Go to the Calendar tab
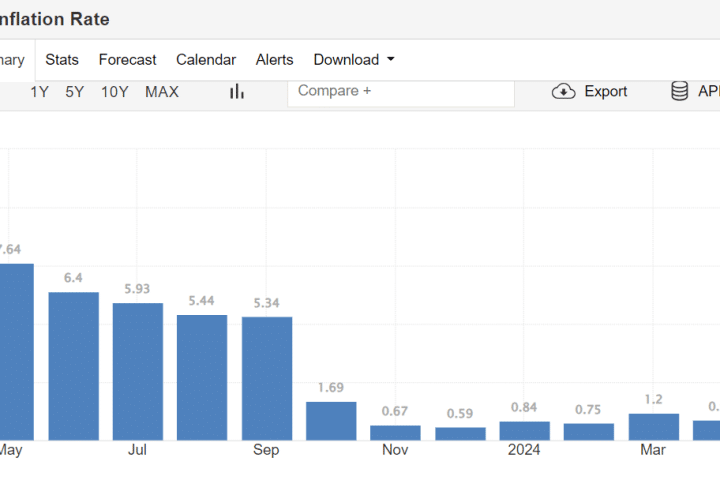This screenshot has height=480, width=720. click(x=206, y=60)
